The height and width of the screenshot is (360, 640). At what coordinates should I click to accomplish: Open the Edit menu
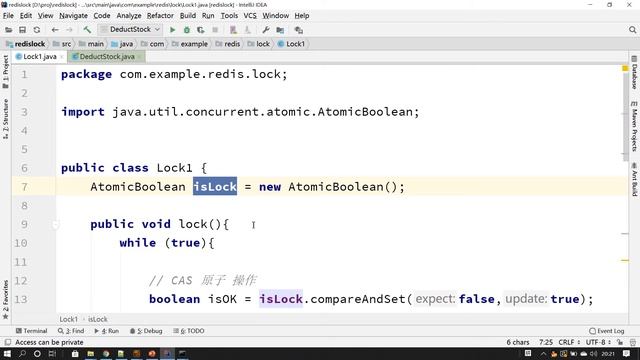(26, 16)
